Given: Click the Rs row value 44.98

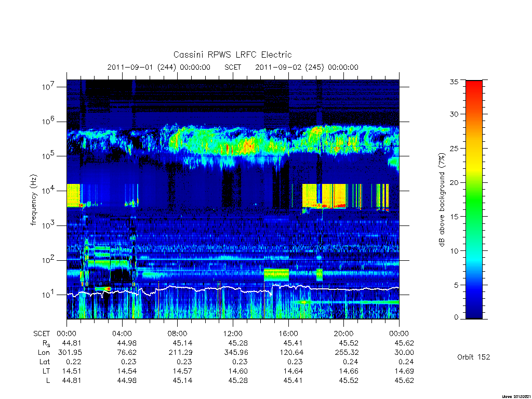Looking at the screenshot, I should tap(127, 343).
